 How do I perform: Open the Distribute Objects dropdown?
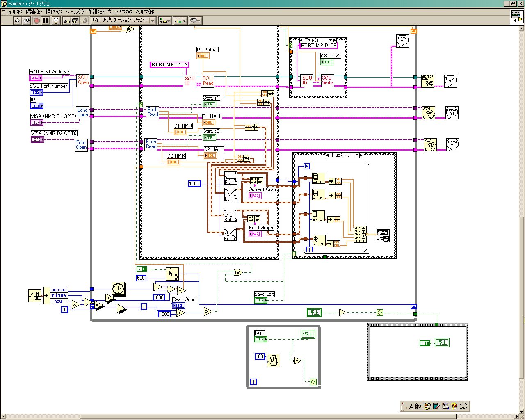click(x=180, y=21)
